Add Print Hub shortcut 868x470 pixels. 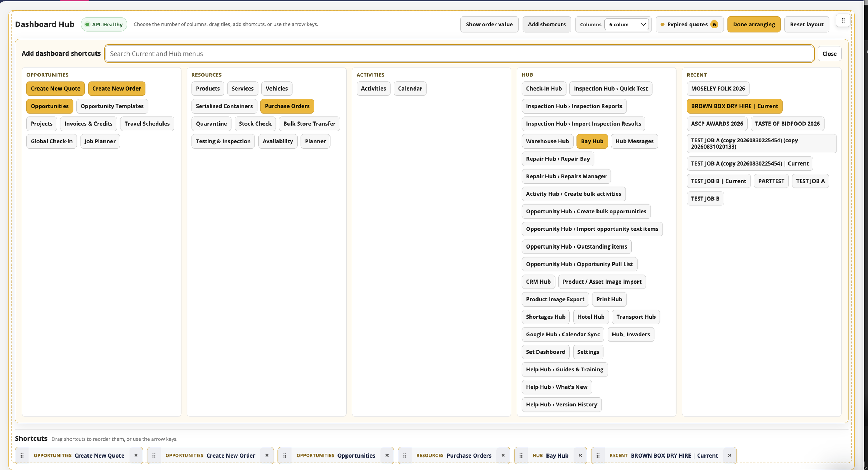[x=609, y=299]
